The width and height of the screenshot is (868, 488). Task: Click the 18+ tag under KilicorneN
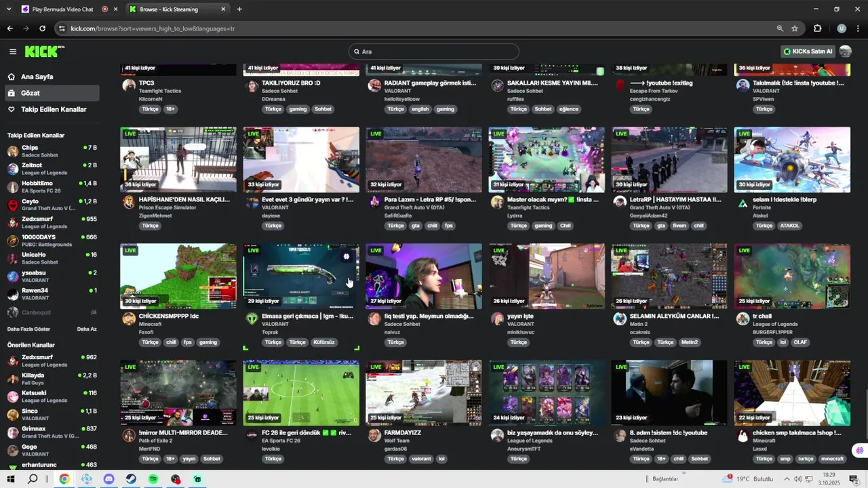[x=170, y=109]
